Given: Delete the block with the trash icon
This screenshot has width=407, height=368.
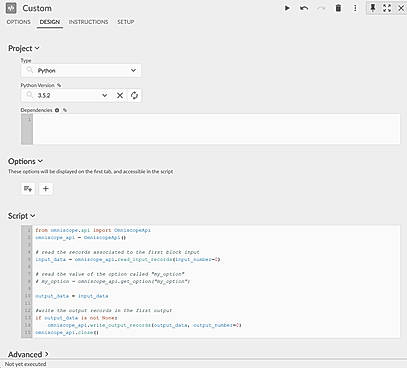Looking at the screenshot, I should tap(338, 8).
